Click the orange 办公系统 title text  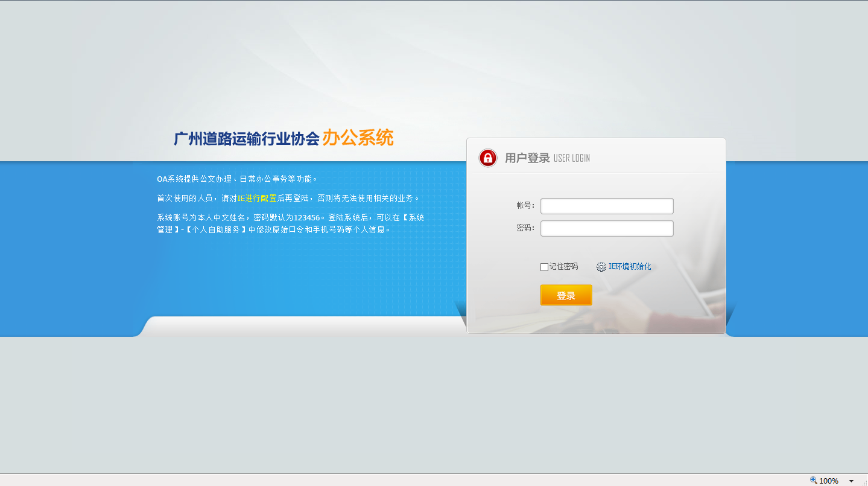click(358, 138)
